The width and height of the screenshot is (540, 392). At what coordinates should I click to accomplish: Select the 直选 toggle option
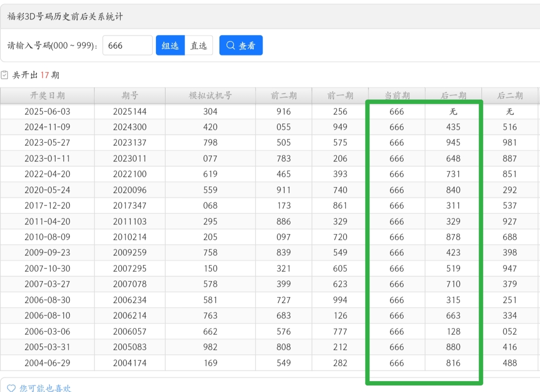pos(198,45)
